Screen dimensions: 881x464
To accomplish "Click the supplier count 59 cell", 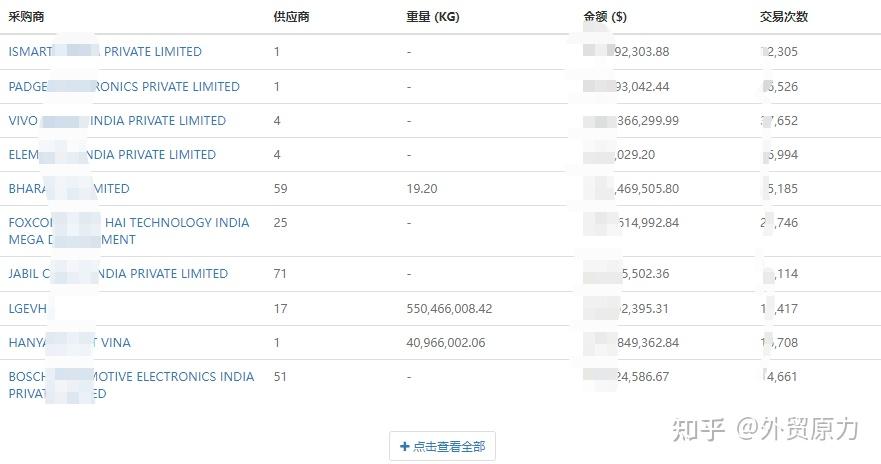I will pyautogui.click(x=280, y=189).
